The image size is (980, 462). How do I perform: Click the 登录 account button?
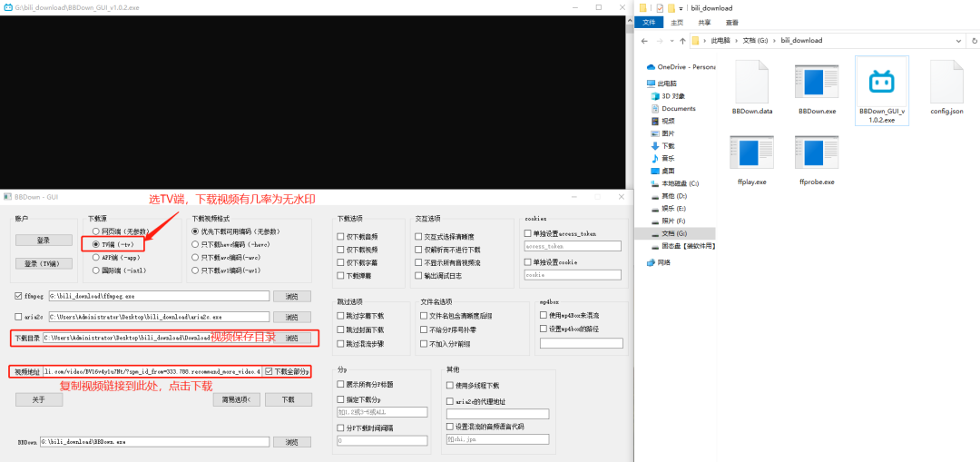pyautogui.click(x=44, y=240)
